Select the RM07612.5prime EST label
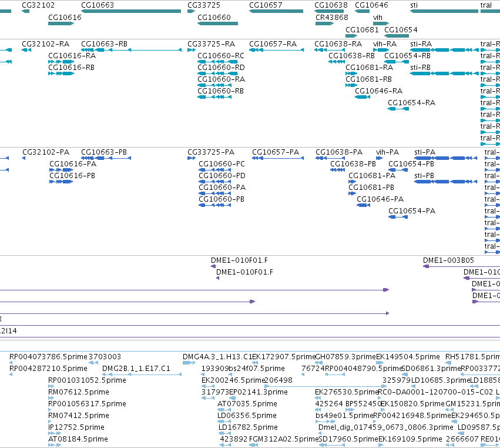Viewport: 500px width, 448px height. coord(79,392)
